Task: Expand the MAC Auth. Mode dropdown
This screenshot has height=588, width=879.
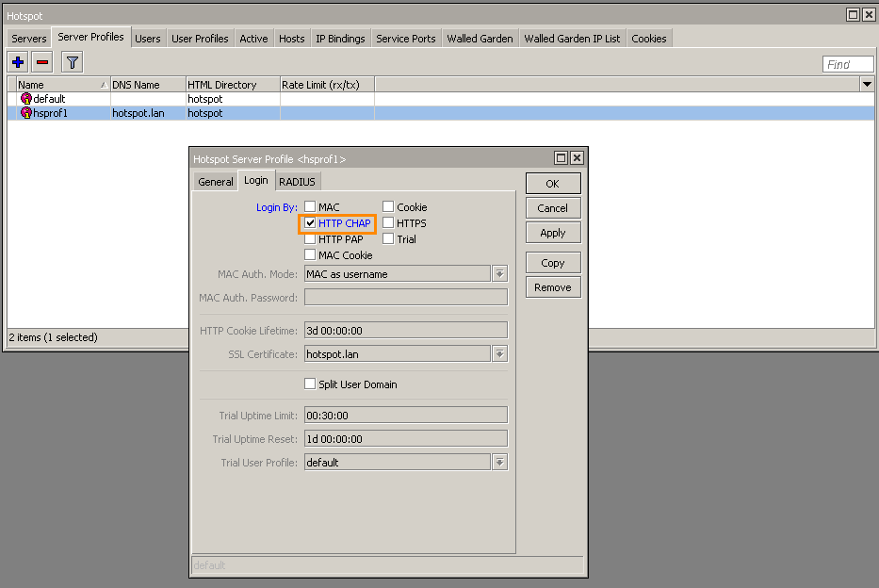Action: click(x=499, y=274)
